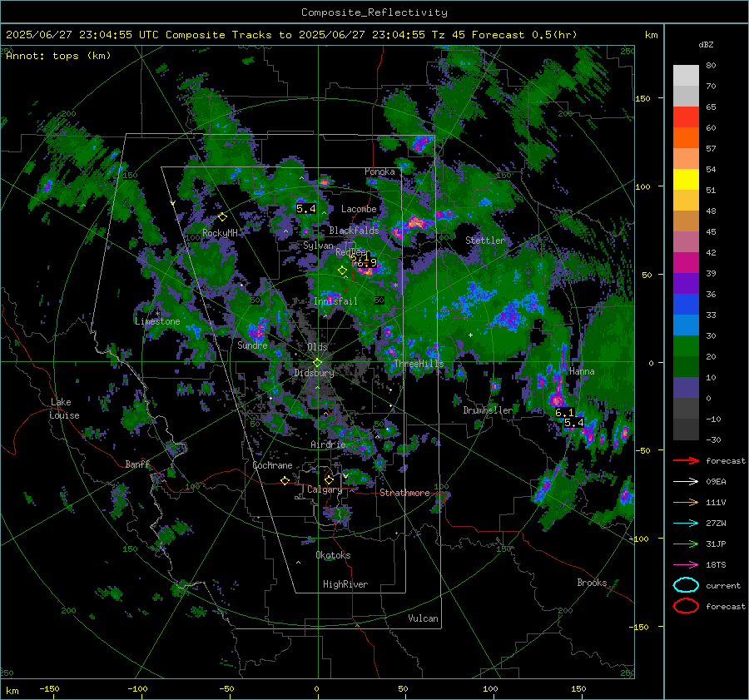Click the cyan 27ZW arrow icon
749x700 pixels.
[686, 524]
